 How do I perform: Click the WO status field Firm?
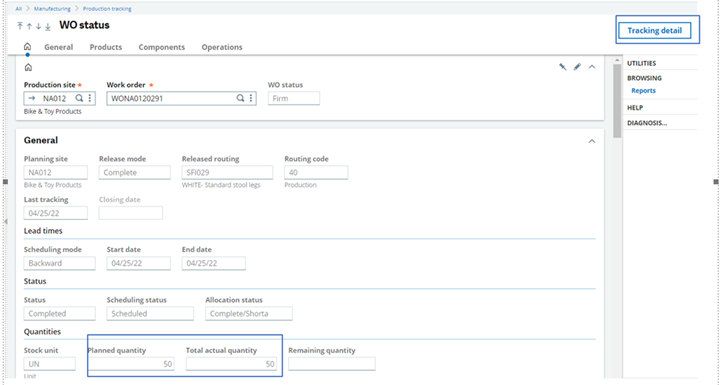tap(294, 98)
